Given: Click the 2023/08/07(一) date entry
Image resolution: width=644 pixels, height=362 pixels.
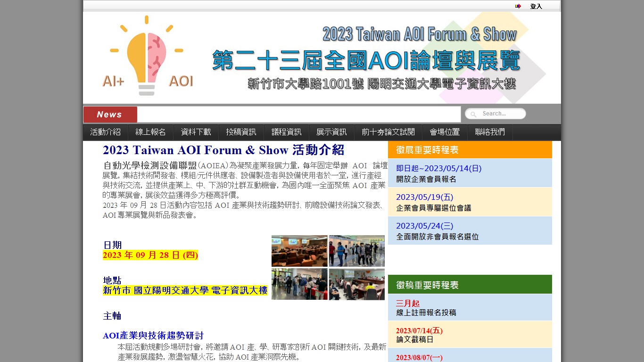Looking at the screenshot, I should click(419, 357).
